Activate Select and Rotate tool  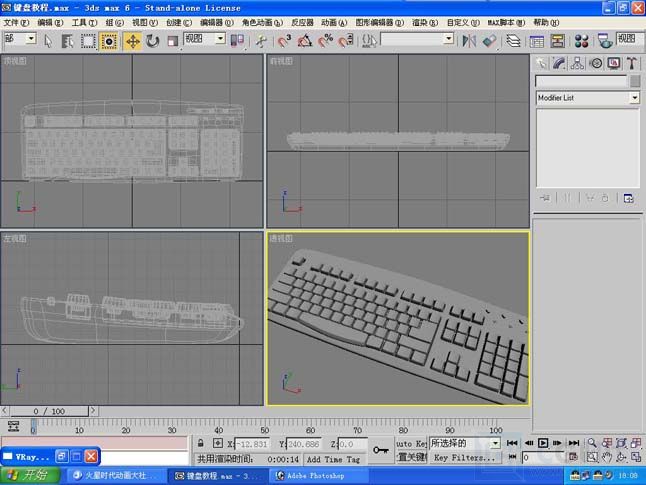point(152,41)
